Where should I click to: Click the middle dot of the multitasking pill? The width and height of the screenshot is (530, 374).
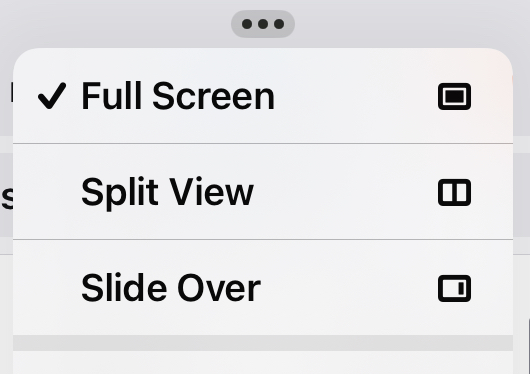click(263, 24)
